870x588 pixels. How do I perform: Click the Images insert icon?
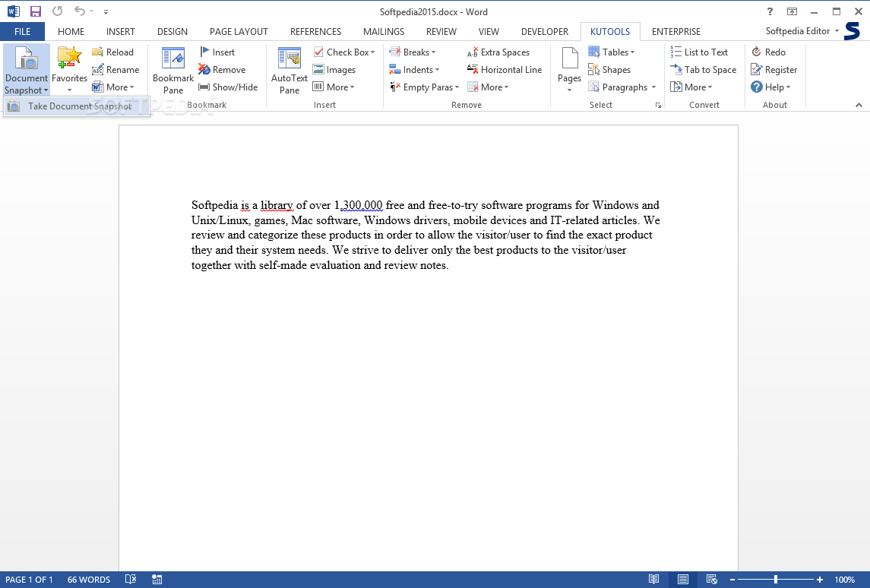318,70
